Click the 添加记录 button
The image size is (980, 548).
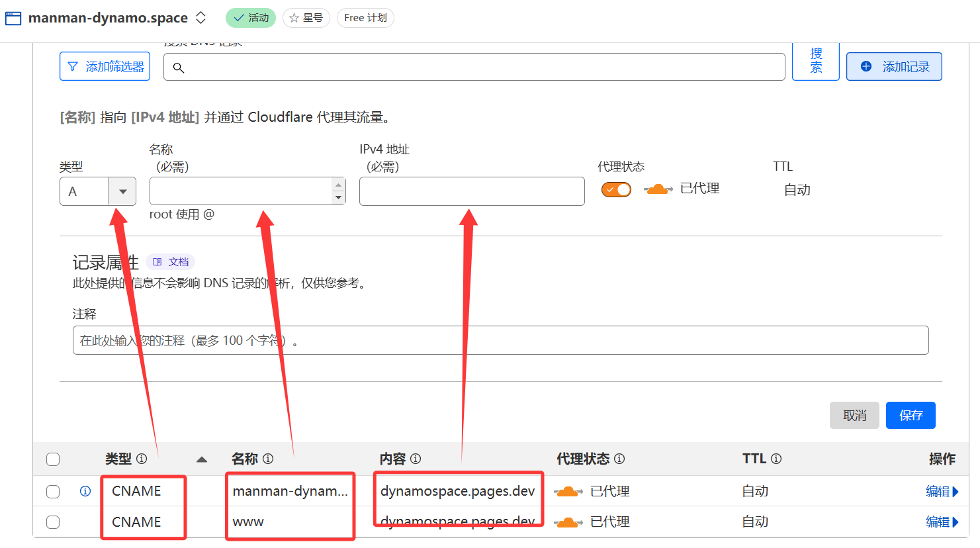point(894,66)
